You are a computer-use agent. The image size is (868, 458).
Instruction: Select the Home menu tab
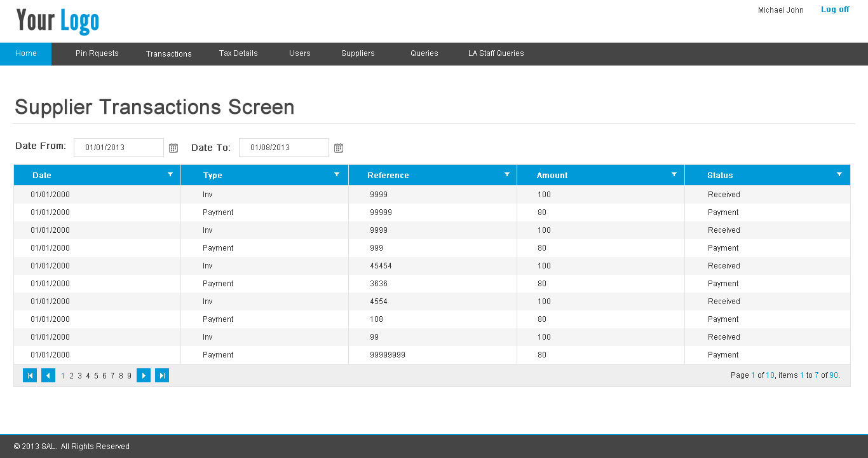(x=26, y=53)
